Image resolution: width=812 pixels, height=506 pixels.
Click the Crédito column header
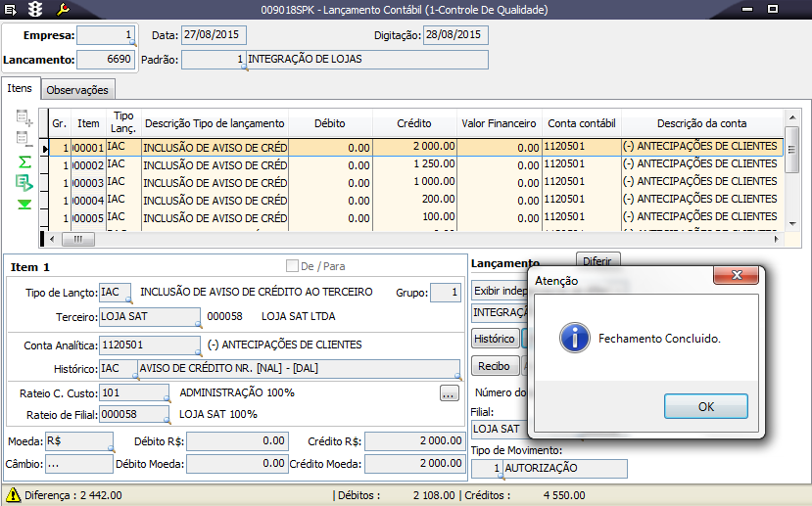coord(414,123)
